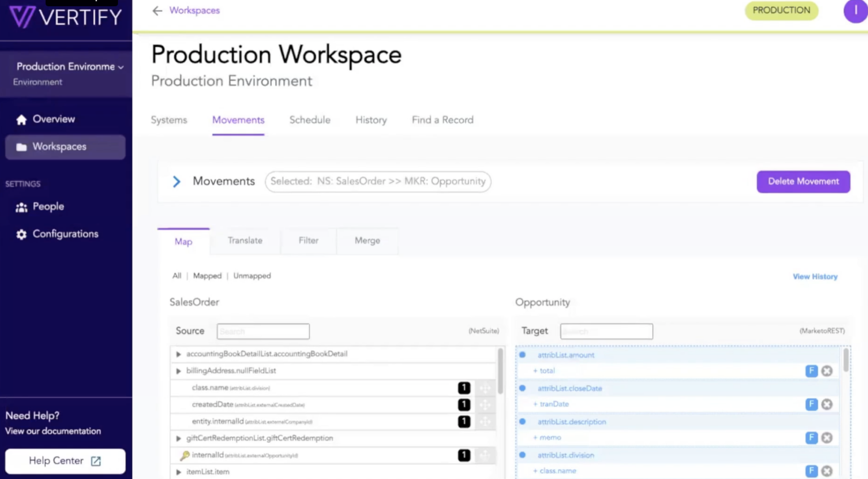Click the F function icon beside total

pos(811,371)
